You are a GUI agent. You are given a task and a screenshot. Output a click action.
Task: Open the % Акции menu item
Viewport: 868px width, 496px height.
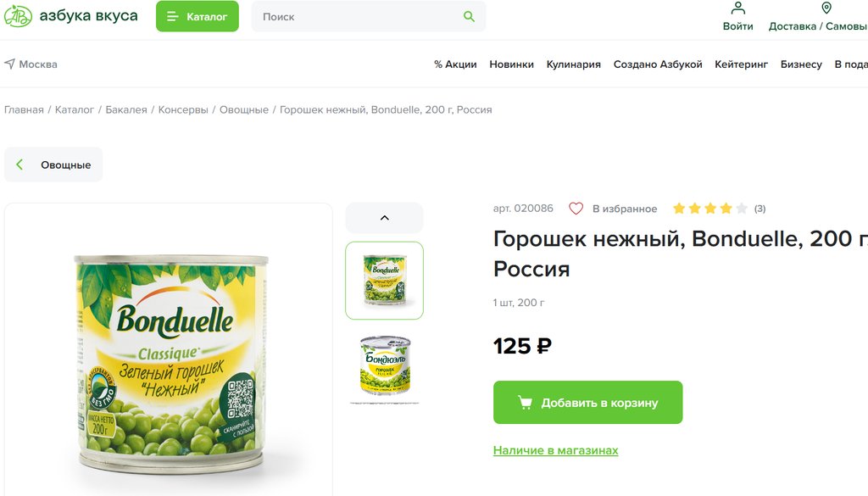click(x=455, y=64)
